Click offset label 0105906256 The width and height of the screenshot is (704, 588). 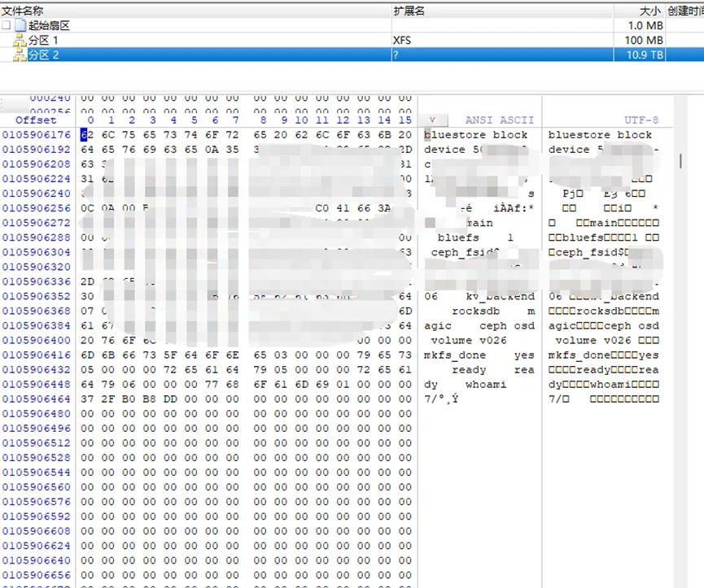[x=37, y=208]
